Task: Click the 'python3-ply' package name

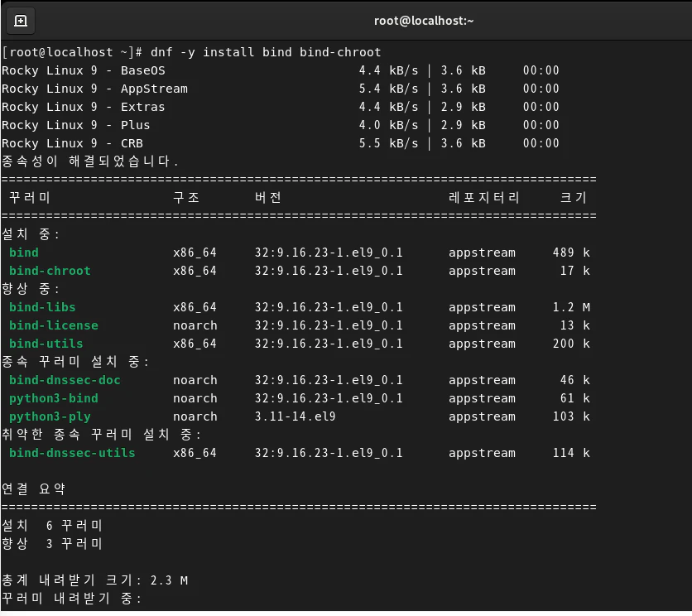Action: tap(50, 416)
